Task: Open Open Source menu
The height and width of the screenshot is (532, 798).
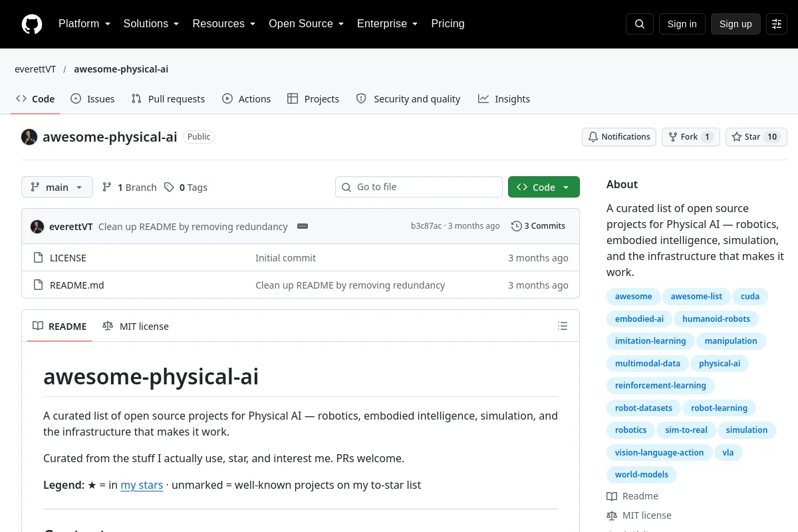Action: 306,24
